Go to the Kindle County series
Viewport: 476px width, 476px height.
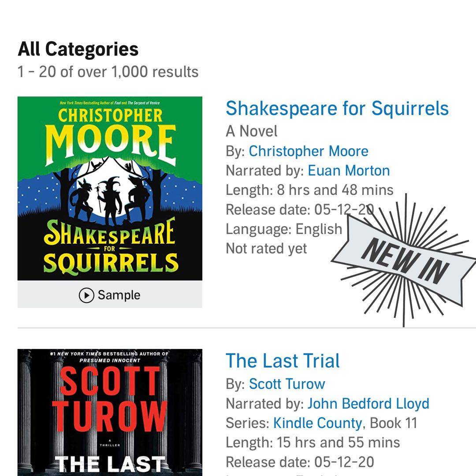point(317,423)
